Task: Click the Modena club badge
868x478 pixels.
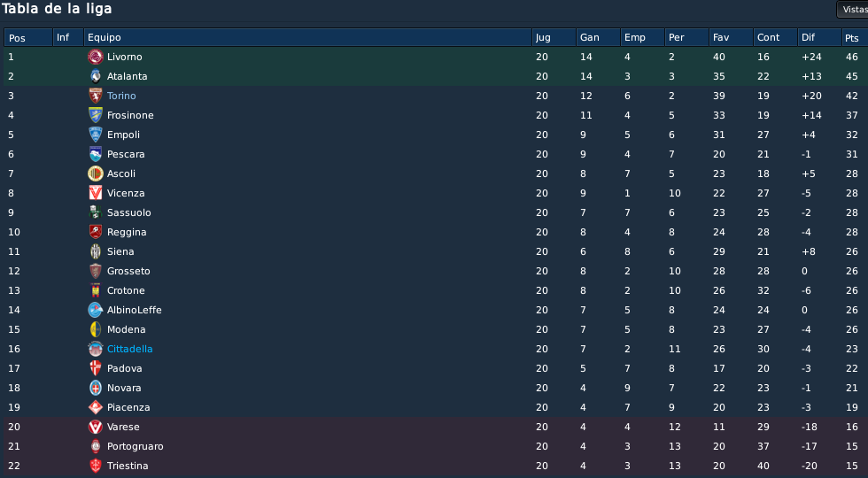Action: coord(96,329)
